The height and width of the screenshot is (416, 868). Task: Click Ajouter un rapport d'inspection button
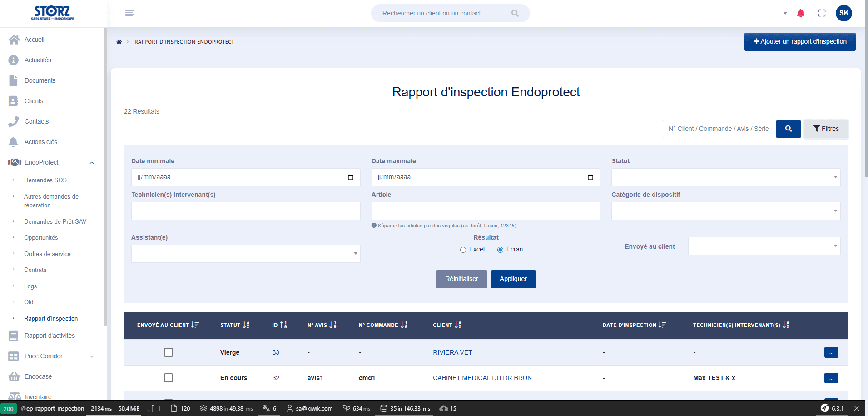coord(800,42)
